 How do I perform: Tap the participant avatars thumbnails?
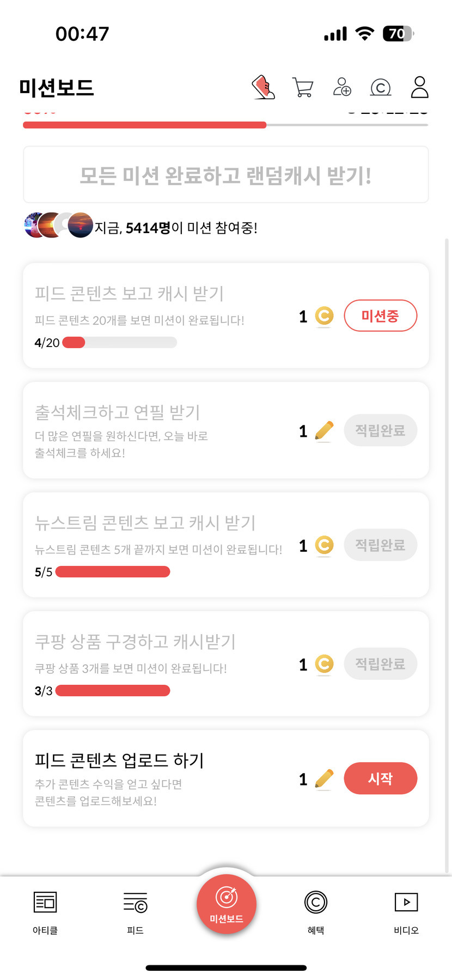point(58,226)
